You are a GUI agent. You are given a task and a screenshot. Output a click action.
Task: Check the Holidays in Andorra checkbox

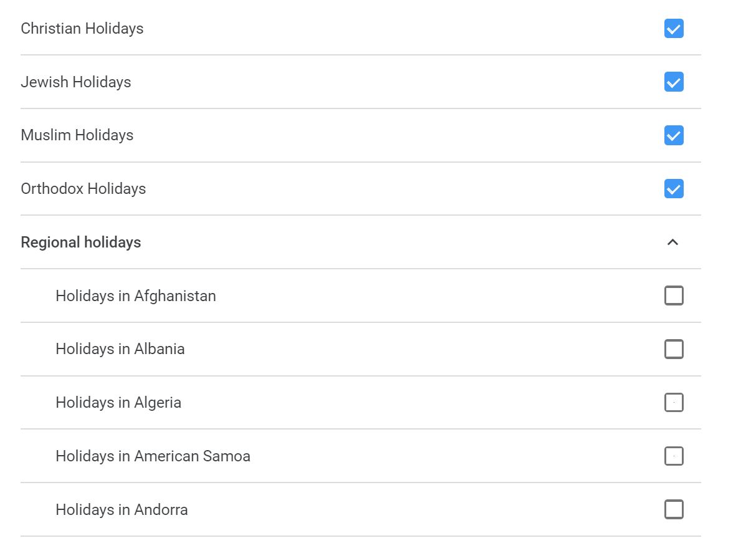point(674,509)
